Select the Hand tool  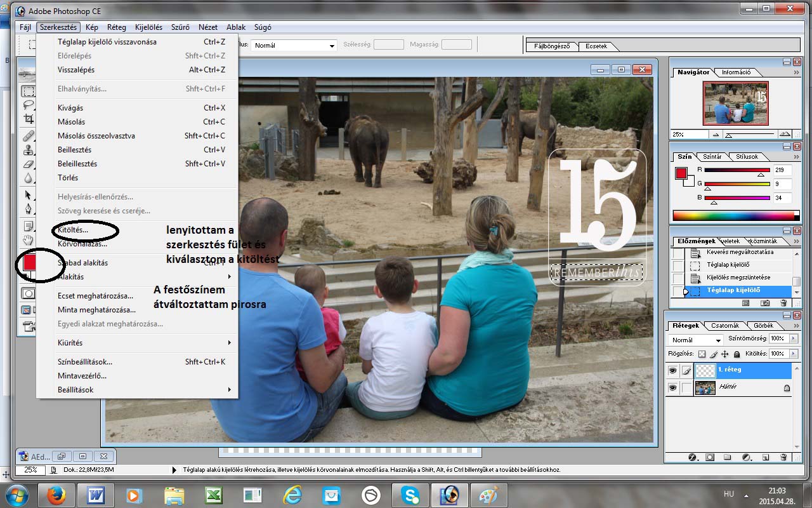pos(28,239)
